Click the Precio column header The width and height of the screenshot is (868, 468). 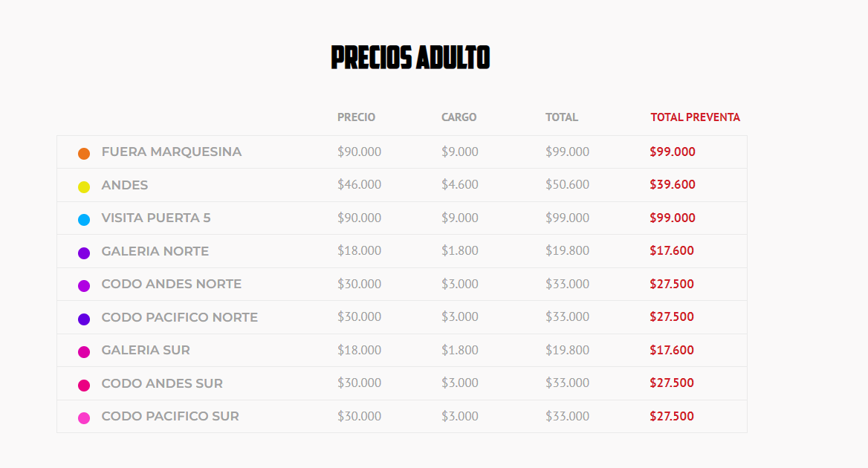(356, 117)
